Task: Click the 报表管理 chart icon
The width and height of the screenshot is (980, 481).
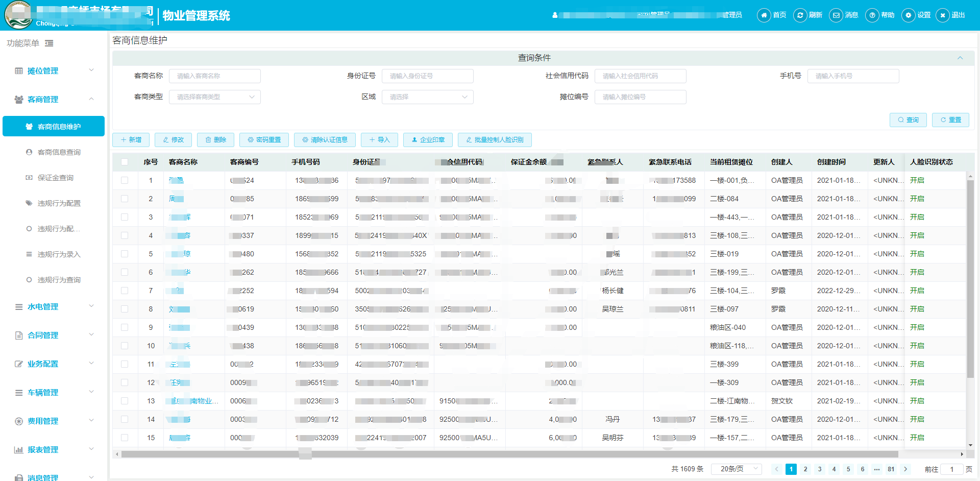Action: [x=19, y=450]
